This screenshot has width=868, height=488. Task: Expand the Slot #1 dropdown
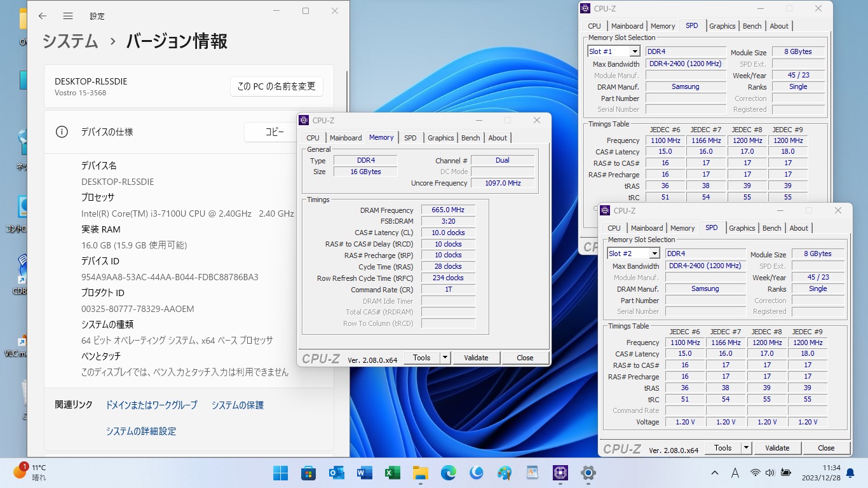click(634, 51)
